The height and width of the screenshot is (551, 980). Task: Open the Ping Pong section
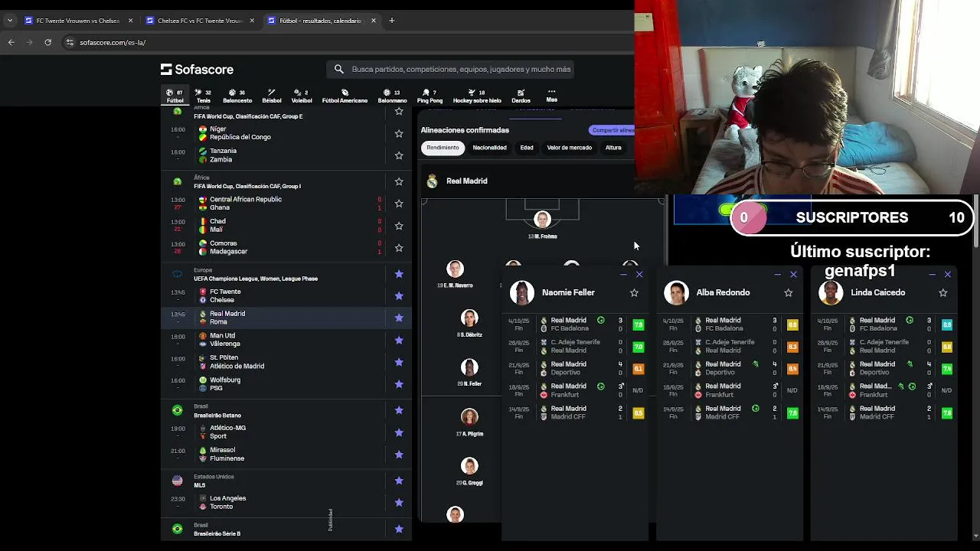(x=430, y=96)
